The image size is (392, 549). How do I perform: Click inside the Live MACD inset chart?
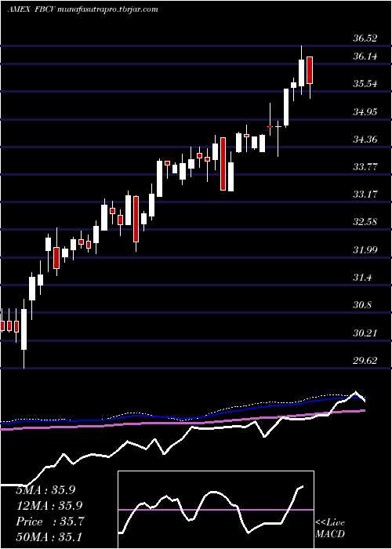point(216,510)
